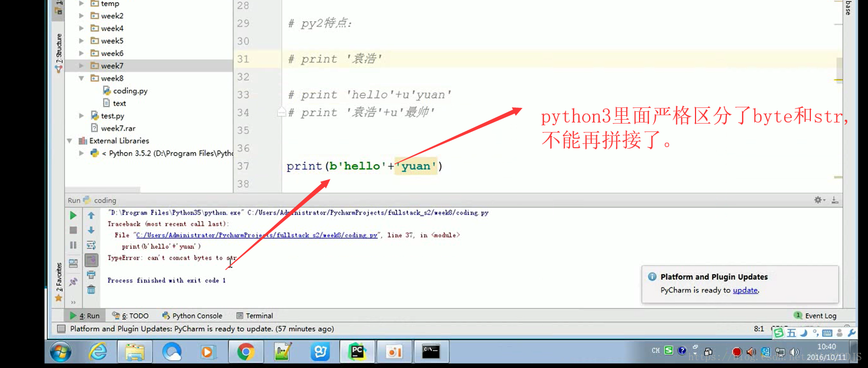Viewport: 868px width, 368px height.
Task: Toggle tool window buttons in status bar
Action: pyautogui.click(x=61, y=329)
